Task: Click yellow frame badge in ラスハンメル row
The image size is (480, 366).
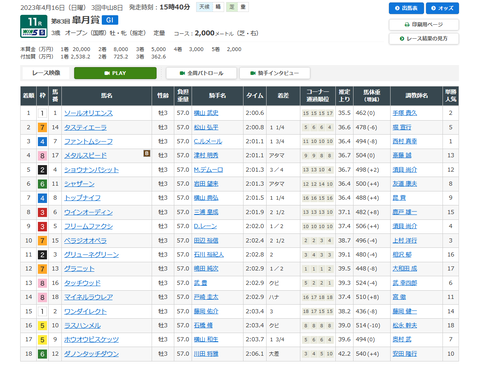Action: pos(42,326)
